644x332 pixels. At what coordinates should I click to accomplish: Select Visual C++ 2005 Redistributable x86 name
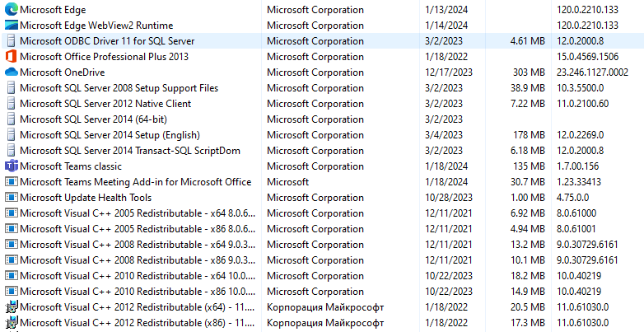click(x=138, y=228)
